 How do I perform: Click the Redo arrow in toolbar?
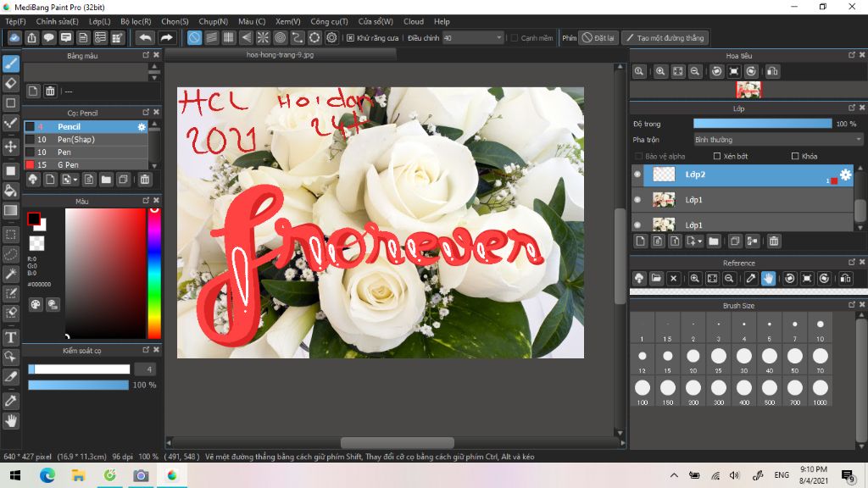tap(166, 37)
